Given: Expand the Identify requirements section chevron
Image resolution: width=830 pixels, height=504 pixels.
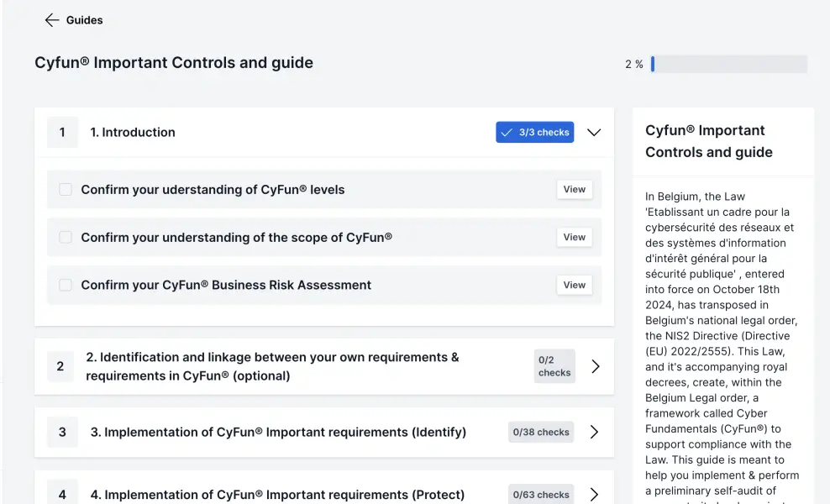Looking at the screenshot, I should click(x=594, y=433).
